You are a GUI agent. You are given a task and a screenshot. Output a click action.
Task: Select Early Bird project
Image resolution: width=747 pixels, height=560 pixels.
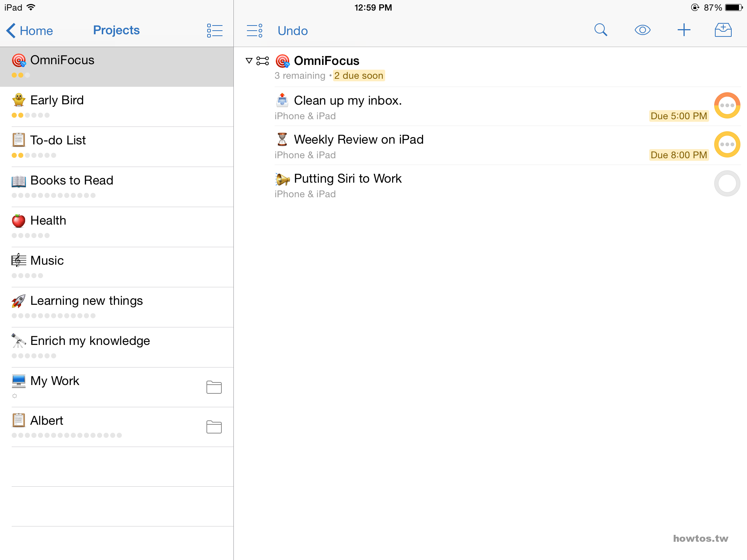[117, 107]
